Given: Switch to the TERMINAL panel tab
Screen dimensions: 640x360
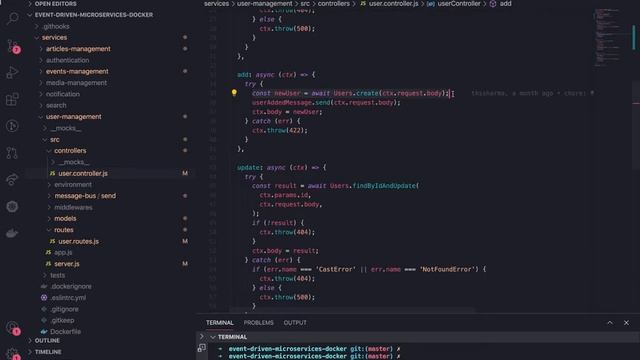Looking at the screenshot, I should tap(220, 322).
